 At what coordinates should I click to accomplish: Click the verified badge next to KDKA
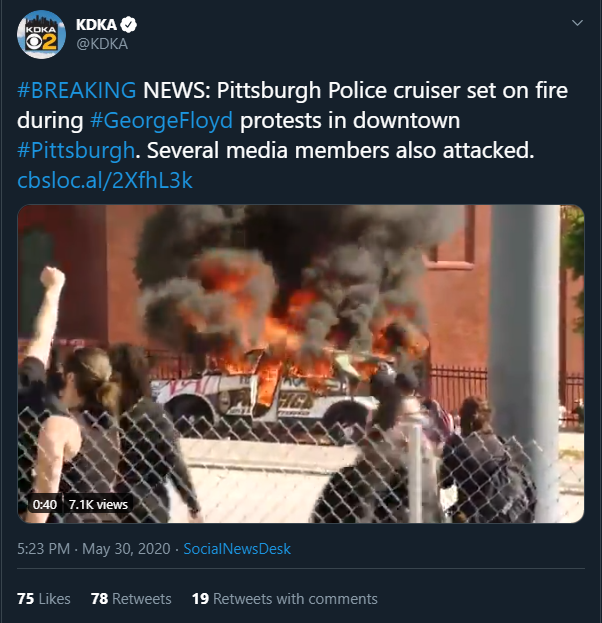128,25
